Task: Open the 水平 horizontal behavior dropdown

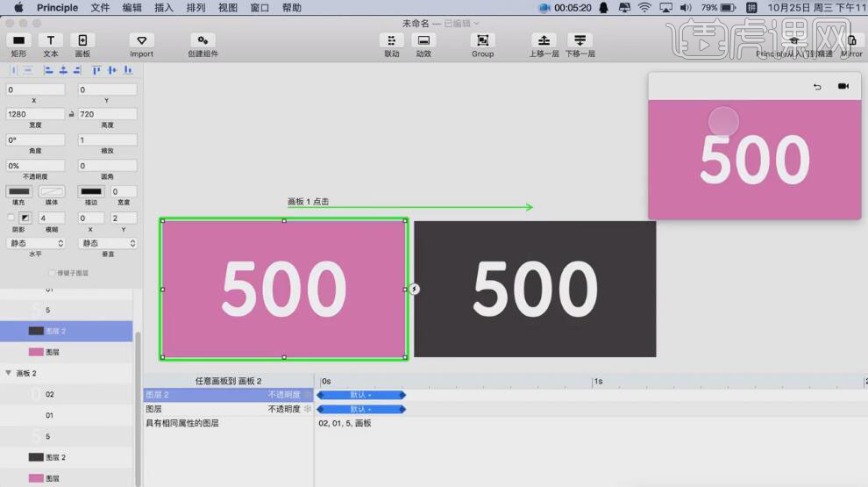Action: 36,243
